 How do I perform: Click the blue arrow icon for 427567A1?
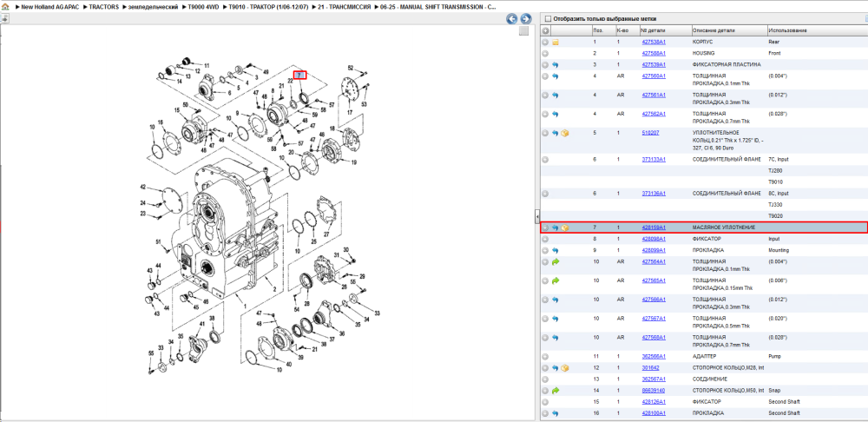click(556, 319)
